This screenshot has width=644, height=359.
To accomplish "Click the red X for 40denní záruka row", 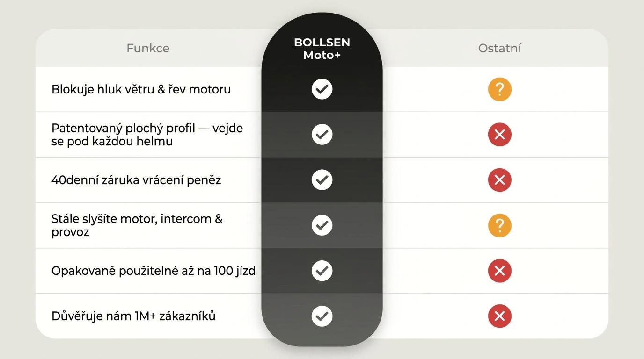I will point(499,180).
